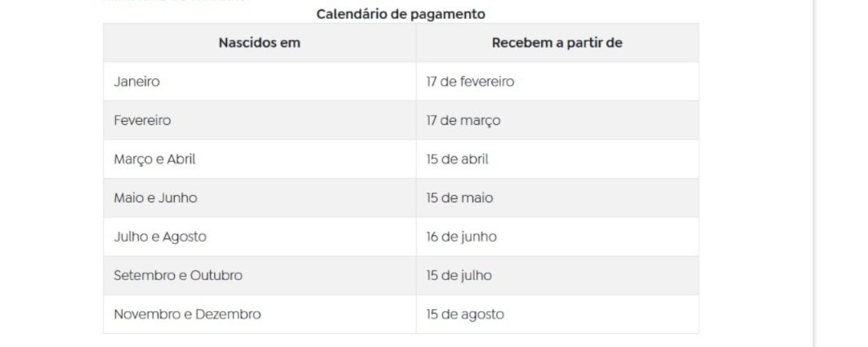Click the 'Calendário de pagamento' table title
This screenshot has height=347, width=868.
(400, 15)
